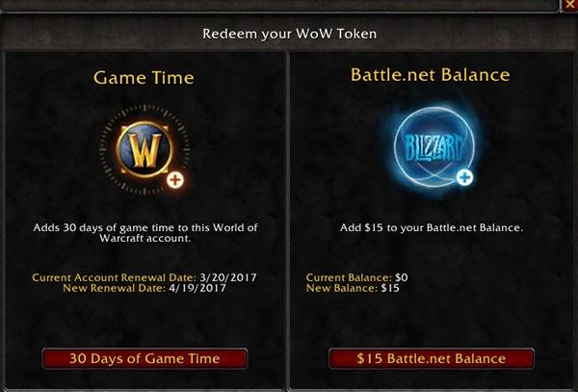Click the Game Time heading
The height and width of the screenshot is (392, 578).
(144, 78)
